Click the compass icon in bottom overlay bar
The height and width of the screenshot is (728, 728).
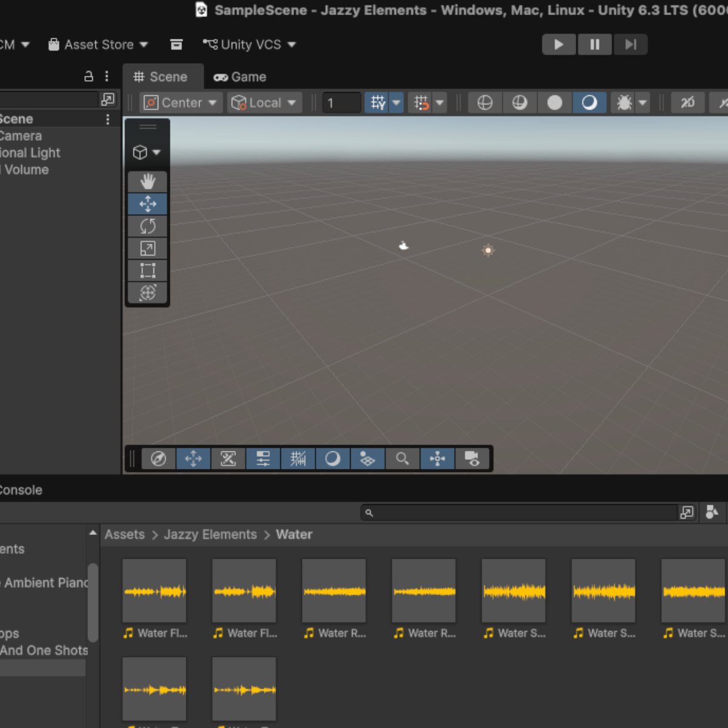point(158,459)
